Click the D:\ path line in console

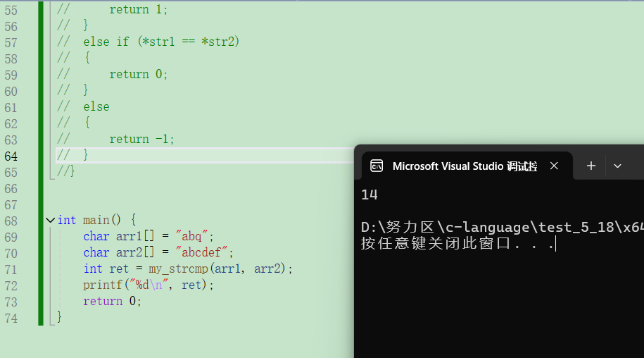coord(503,228)
